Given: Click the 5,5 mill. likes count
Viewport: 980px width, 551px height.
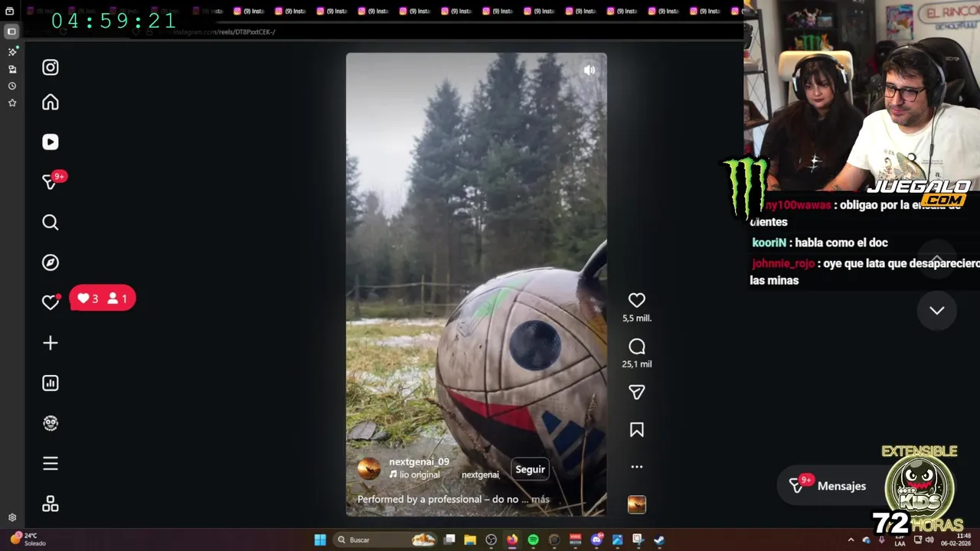Looking at the screenshot, I should (x=637, y=318).
